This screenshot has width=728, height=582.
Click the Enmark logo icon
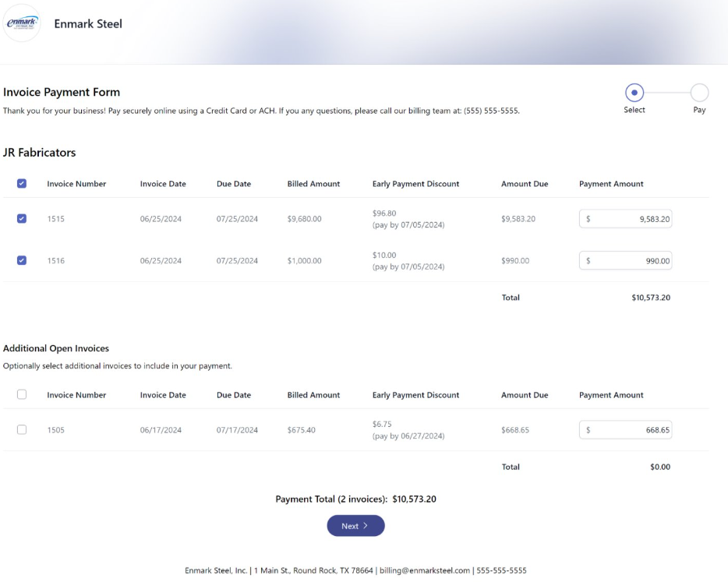[22, 23]
